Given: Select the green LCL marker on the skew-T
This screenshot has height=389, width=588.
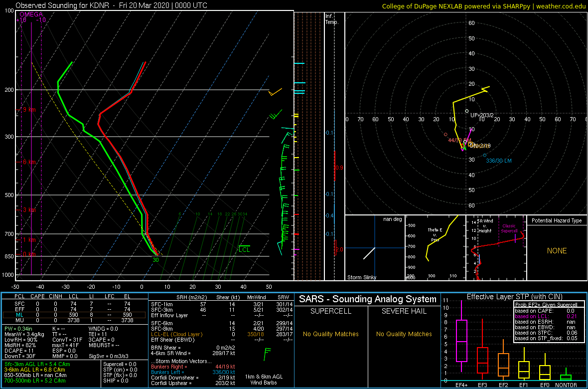Looking at the screenshot, I should 244,249.
